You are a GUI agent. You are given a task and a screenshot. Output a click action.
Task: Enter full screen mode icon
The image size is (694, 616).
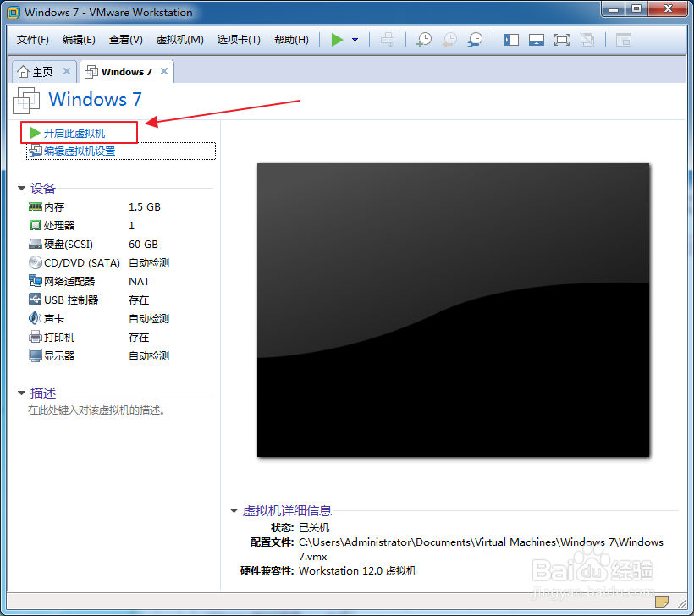click(562, 41)
